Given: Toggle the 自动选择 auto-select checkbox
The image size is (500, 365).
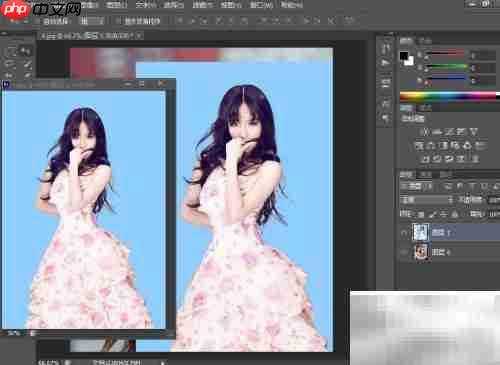Looking at the screenshot, I should [x=39, y=21].
